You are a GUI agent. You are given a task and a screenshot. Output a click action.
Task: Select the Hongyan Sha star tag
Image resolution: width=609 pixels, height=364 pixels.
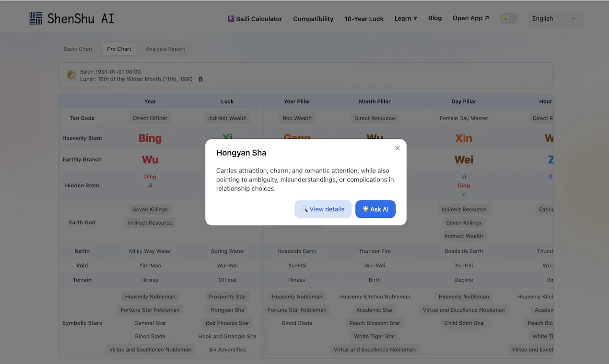227,310
